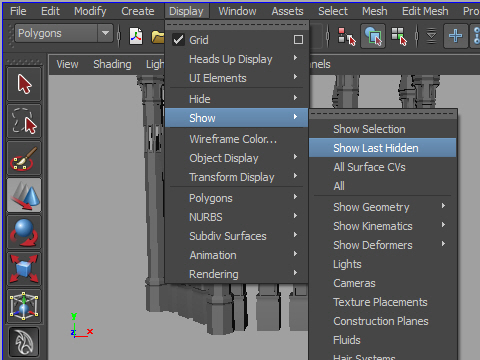Open the Grid options box
Viewport: 480px width, 360px height.
[298, 40]
